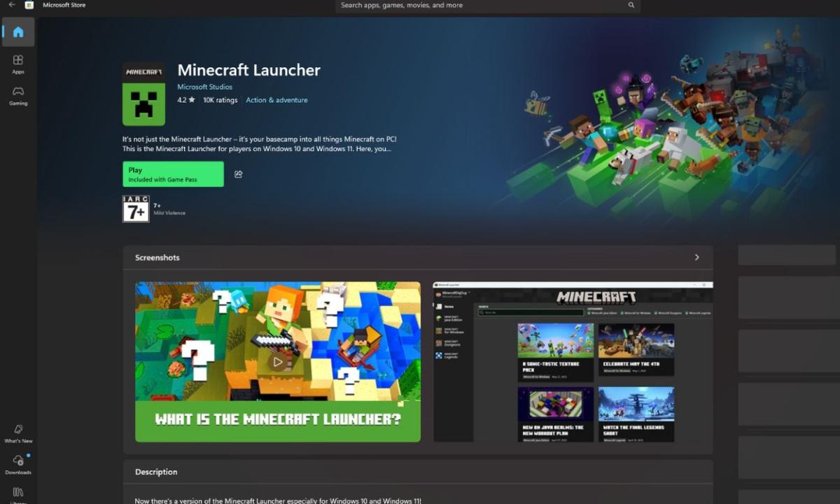
Task: Select the Gaming sidebar icon
Action: pos(17,95)
